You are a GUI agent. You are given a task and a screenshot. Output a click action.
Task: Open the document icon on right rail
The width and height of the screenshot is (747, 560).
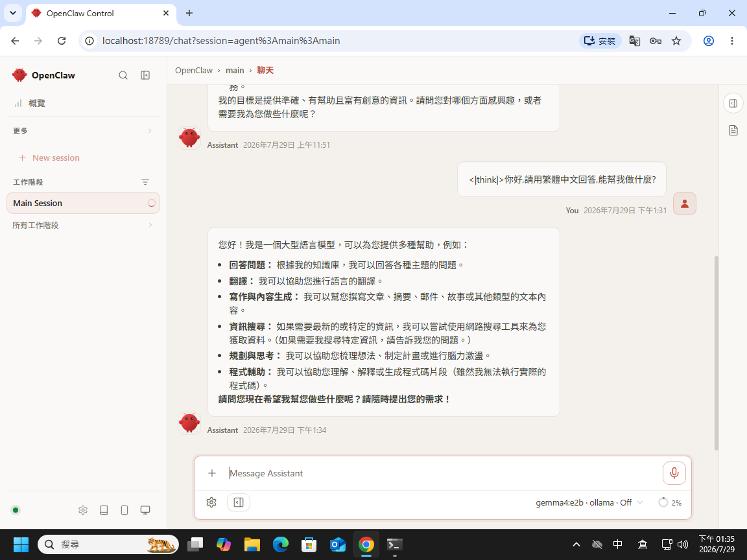733,130
